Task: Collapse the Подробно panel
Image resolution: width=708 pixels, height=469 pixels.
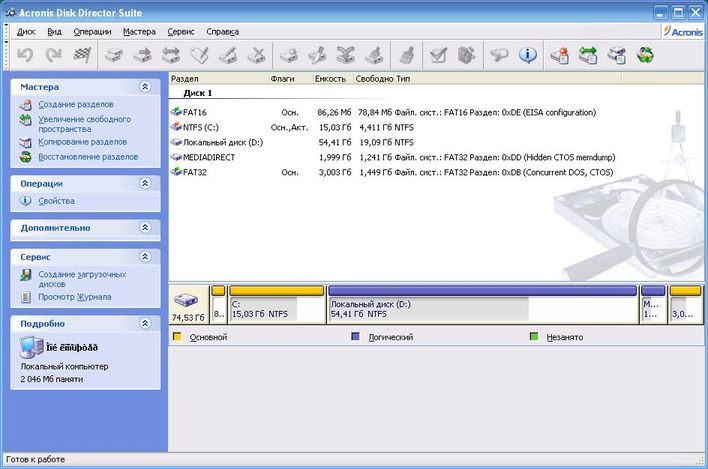Action: point(145,324)
